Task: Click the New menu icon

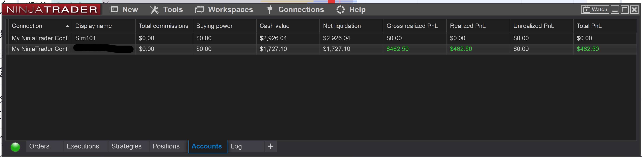Action: 113,10
